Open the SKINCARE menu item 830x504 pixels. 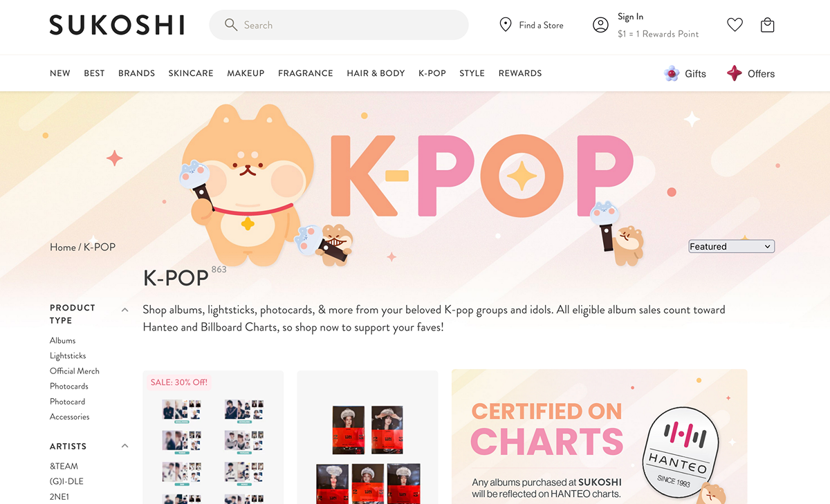coord(191,73)
